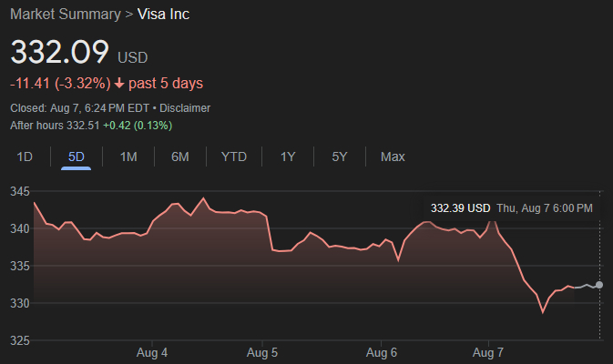
Task: Click the Aug 5 date axis label
Action: 262,352
